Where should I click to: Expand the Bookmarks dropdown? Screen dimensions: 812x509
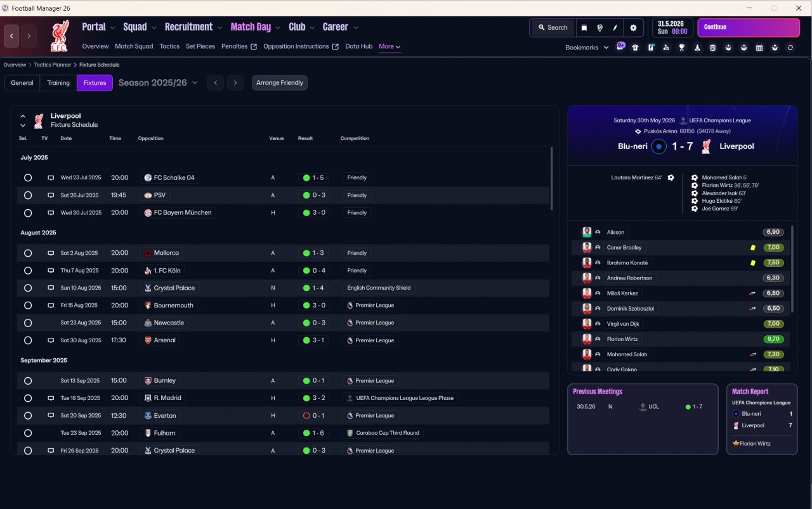pos(587,48)
